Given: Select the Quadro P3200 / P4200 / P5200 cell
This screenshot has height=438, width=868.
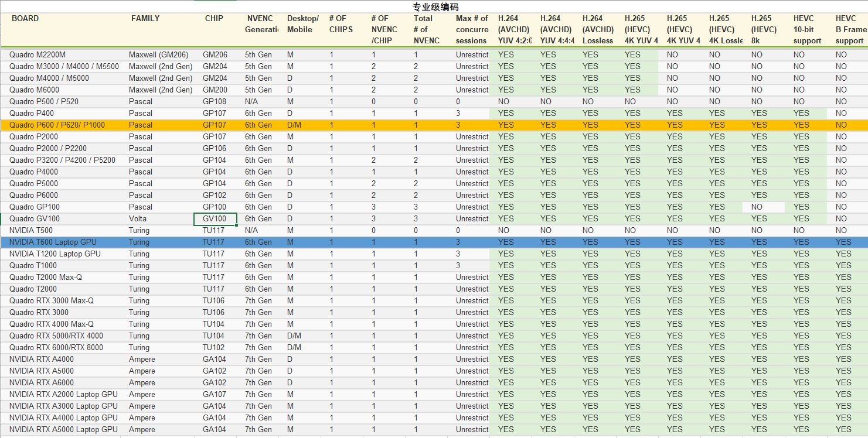Looking at the screenshot, I should pos(60,160).
